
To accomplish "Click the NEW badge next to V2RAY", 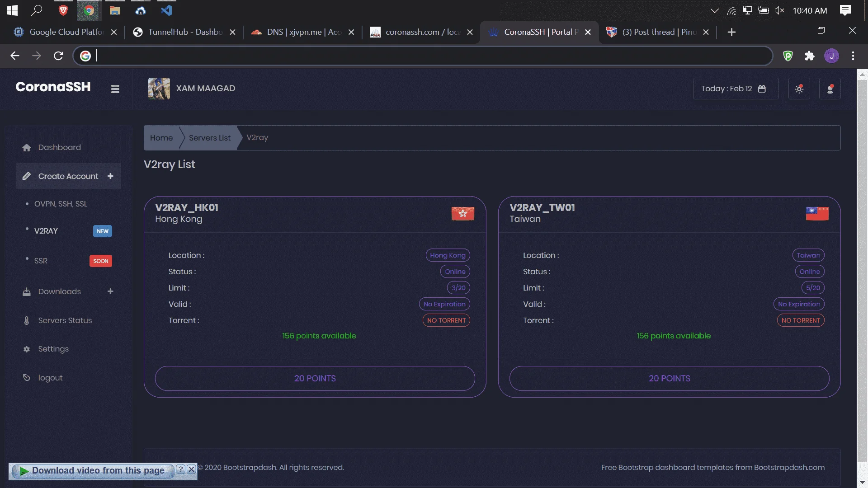I will [x=103, y=231].
